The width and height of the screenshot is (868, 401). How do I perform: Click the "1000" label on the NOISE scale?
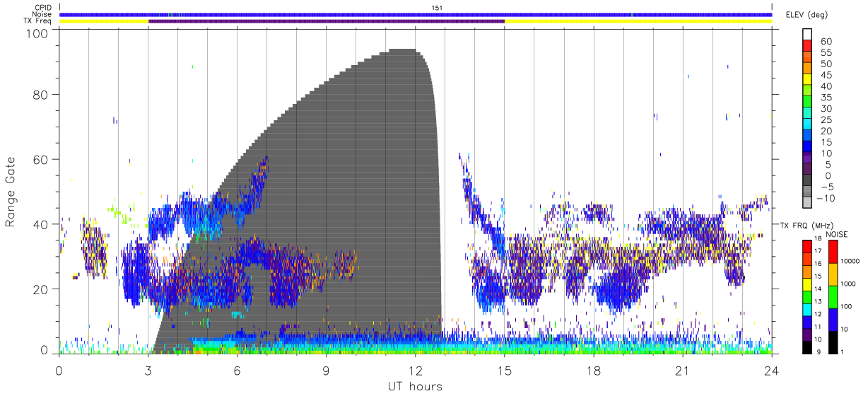[x=849, y=284]
